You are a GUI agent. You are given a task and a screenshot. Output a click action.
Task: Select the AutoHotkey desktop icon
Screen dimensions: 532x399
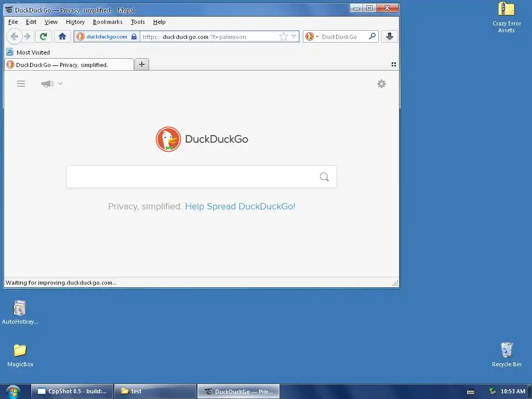[20, 312]
